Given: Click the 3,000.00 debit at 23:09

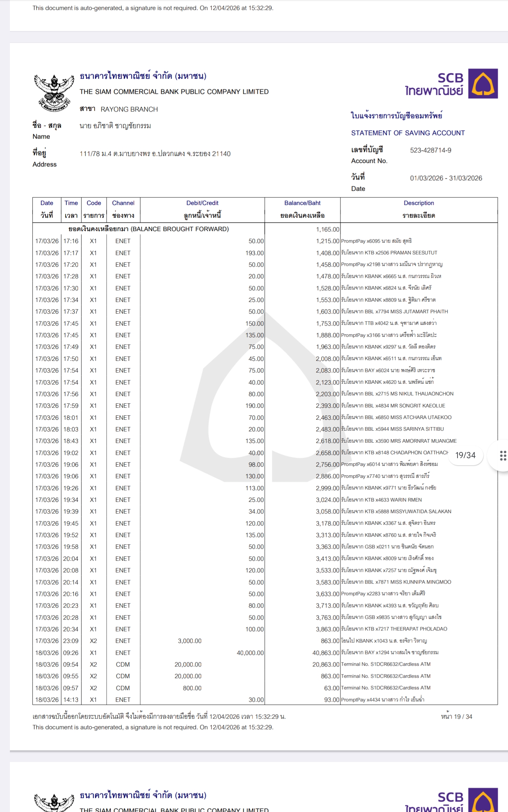Looking at the screenshot, I should click(x=189, y=641).
